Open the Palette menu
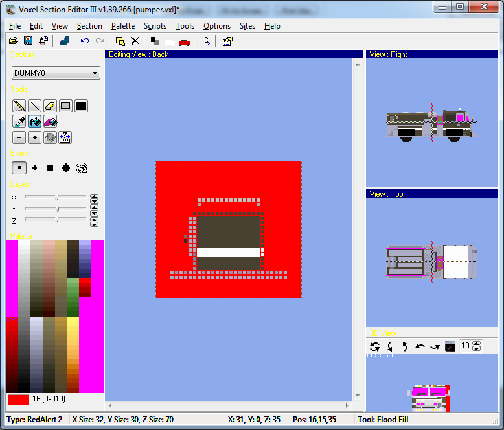Image resolution: width=504 pixels, height=430 pixels. [x=122, y=26]
